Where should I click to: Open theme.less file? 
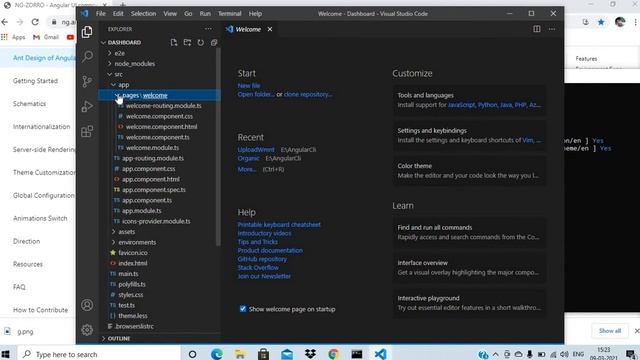[x=133, y=316]
